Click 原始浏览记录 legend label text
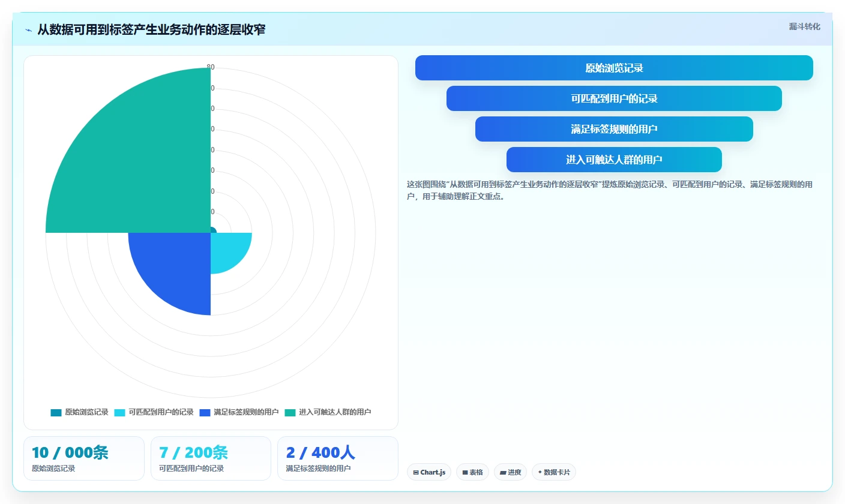Viewport: 845px width, 504px height. click(86, 412)
